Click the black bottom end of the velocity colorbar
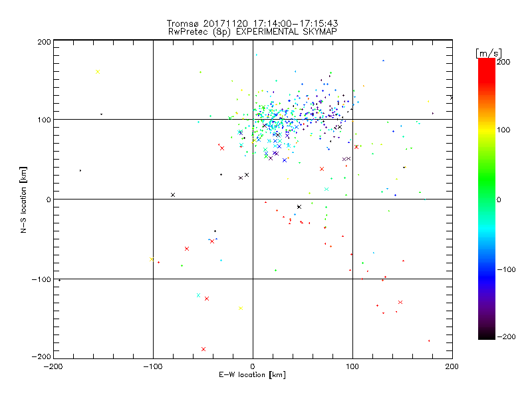 click(x=487, y=335)
